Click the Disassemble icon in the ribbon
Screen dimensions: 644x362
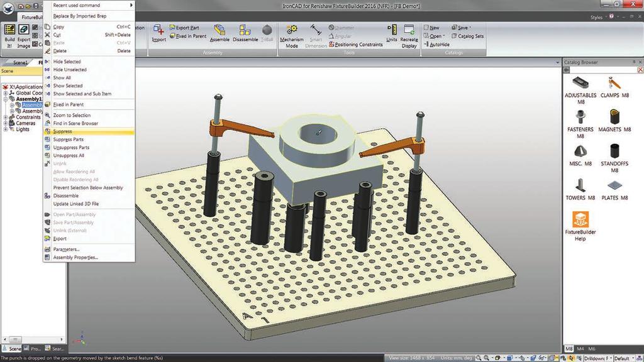click(x=245, y=33)
